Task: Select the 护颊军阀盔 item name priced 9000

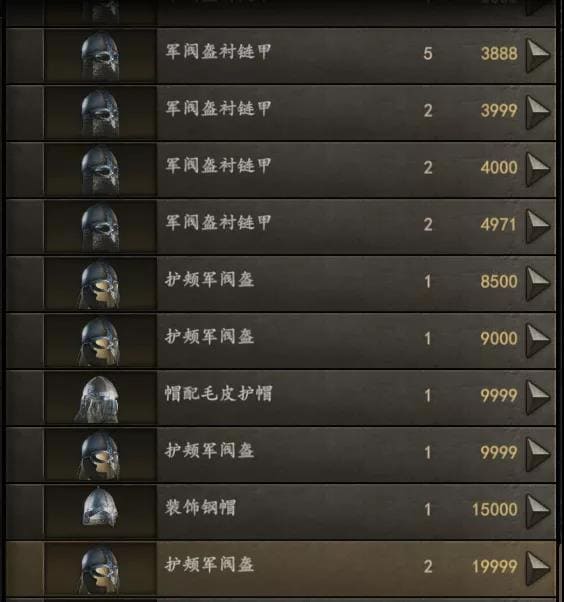Action: point(210,337)
